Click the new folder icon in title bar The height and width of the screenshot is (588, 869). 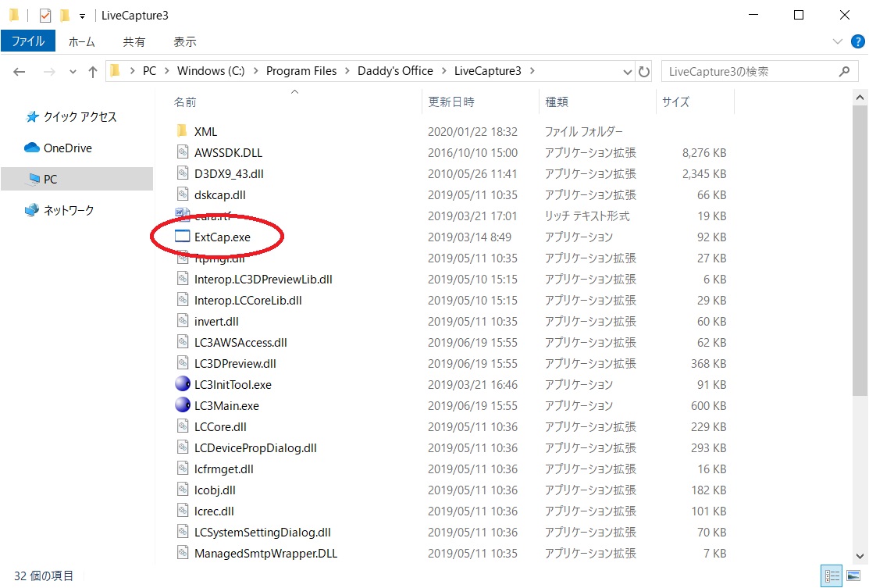[65, 16]
